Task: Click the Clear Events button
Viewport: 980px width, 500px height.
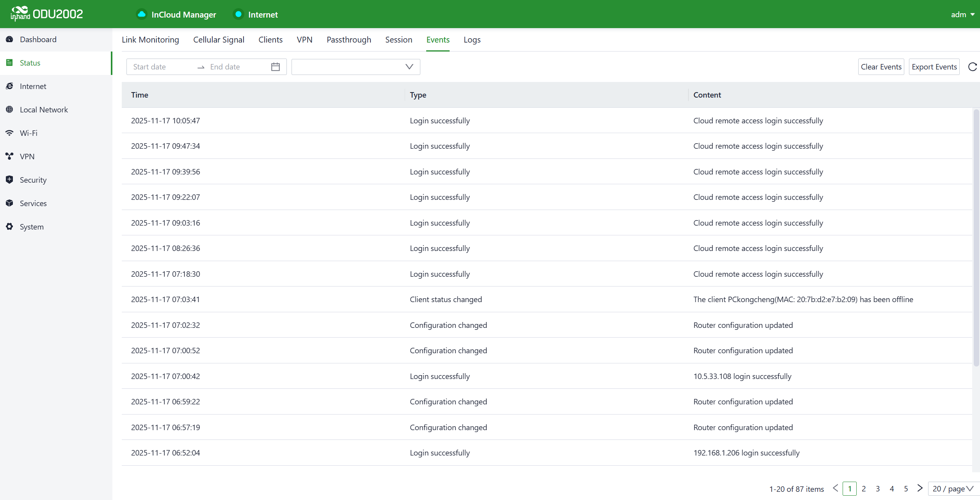Action: click(x=881, y=67)
